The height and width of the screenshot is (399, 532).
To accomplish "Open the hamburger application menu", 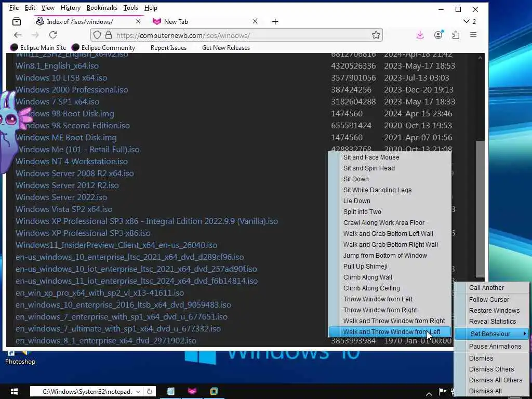I will (473, 35).
